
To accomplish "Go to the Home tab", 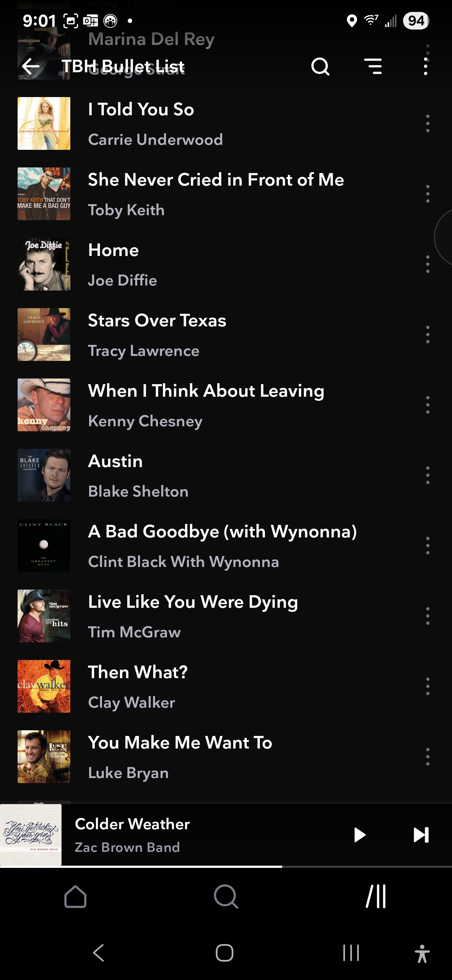I will 75,896.
